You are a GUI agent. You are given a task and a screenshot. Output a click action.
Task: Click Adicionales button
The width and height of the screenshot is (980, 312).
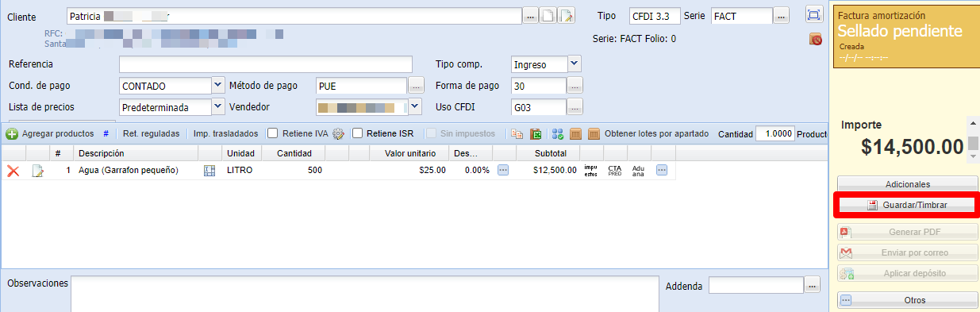908,183
